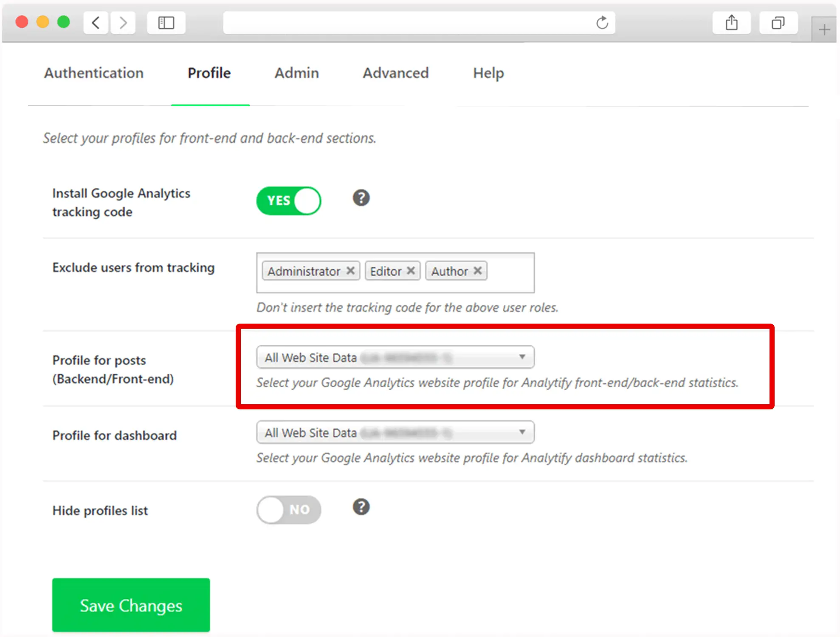The width and height of the screenshot is (840, 637).
Task: Select the Profile tab
Action: 209,73
